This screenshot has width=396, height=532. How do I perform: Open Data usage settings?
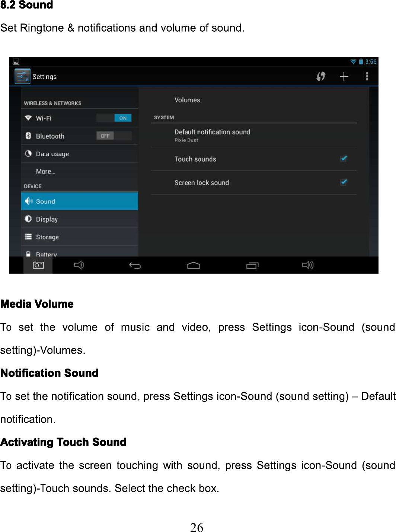[80, 154]
